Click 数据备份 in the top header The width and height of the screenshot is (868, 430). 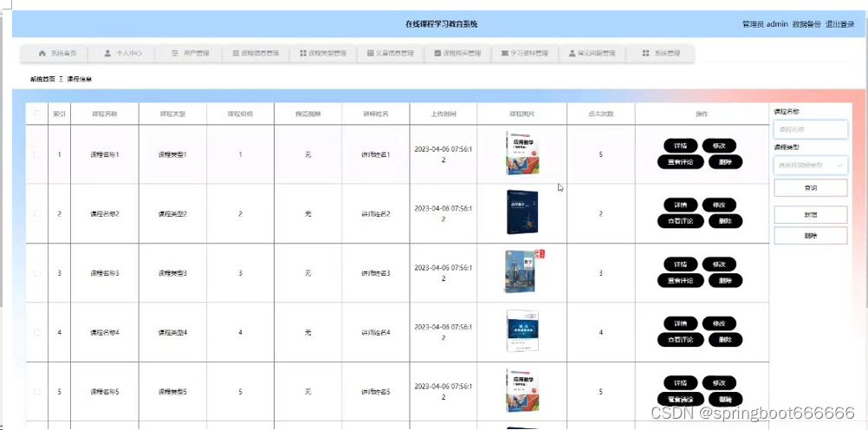point(806,24)
